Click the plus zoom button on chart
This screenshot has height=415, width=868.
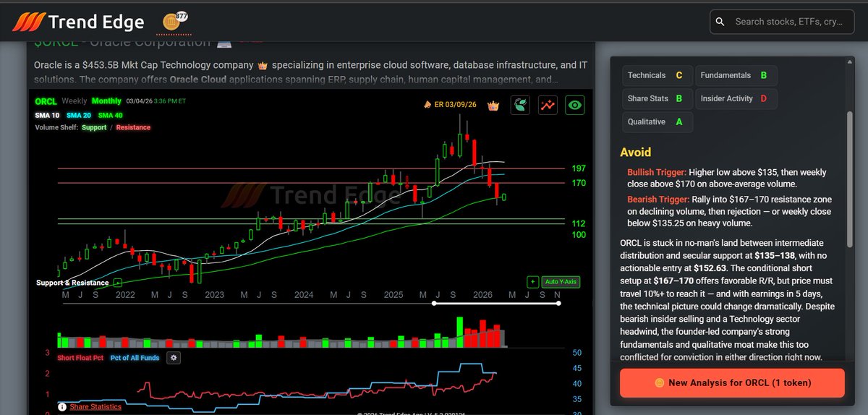click(x=532, y=282)
